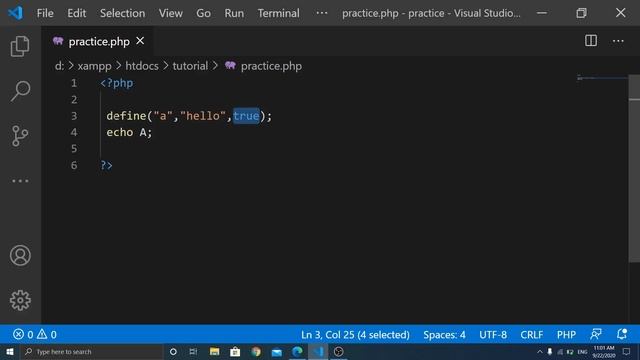Open the File menu

(x=45, y=13)
